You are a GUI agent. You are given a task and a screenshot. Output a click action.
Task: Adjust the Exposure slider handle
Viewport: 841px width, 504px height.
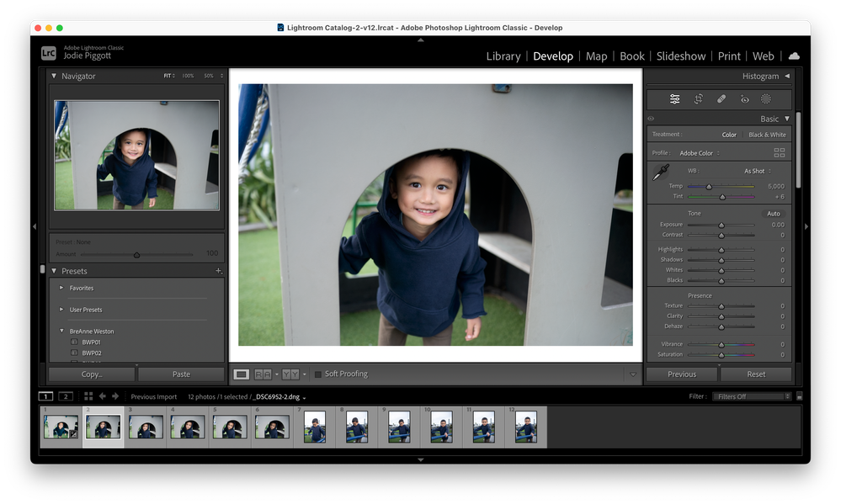[x=721, y=225]
